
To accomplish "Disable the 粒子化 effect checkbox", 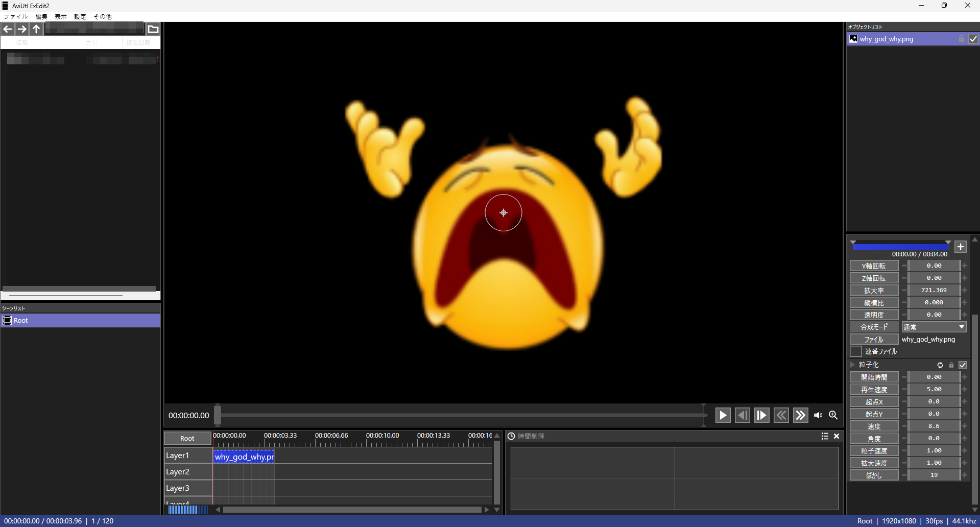I will tap(963, 365).
